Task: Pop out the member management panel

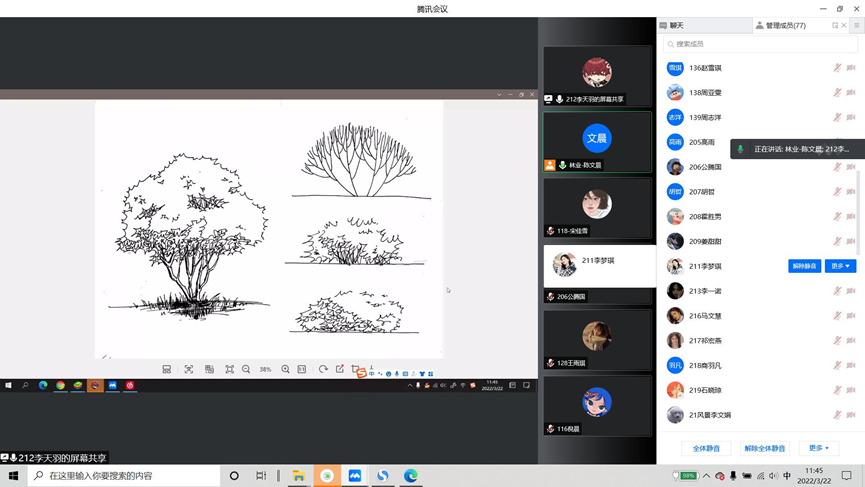Action: point(835,25)
